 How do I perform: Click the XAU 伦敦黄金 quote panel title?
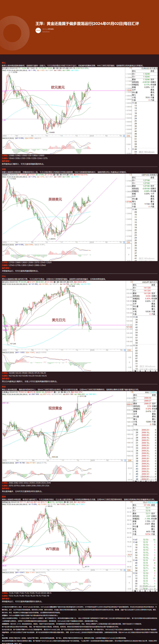[x=151, y=392]
